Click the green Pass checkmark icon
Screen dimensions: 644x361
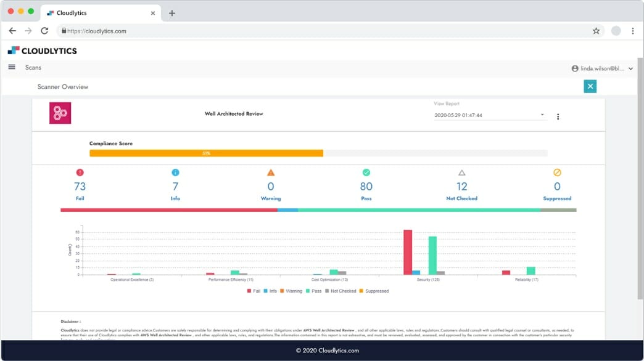tap(366, 172)
